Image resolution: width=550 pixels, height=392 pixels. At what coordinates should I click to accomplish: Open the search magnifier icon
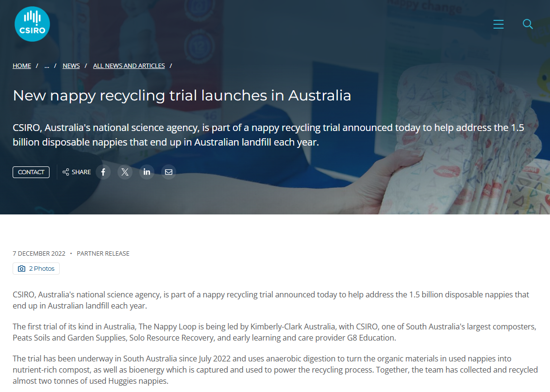pyautogui.click(x=528, y=24)
